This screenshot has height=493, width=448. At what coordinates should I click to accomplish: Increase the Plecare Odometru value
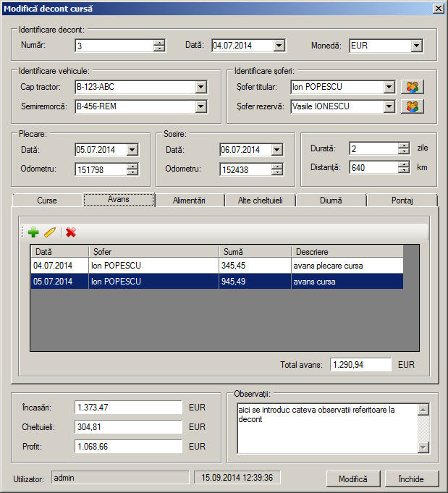(x=132, y=167)
